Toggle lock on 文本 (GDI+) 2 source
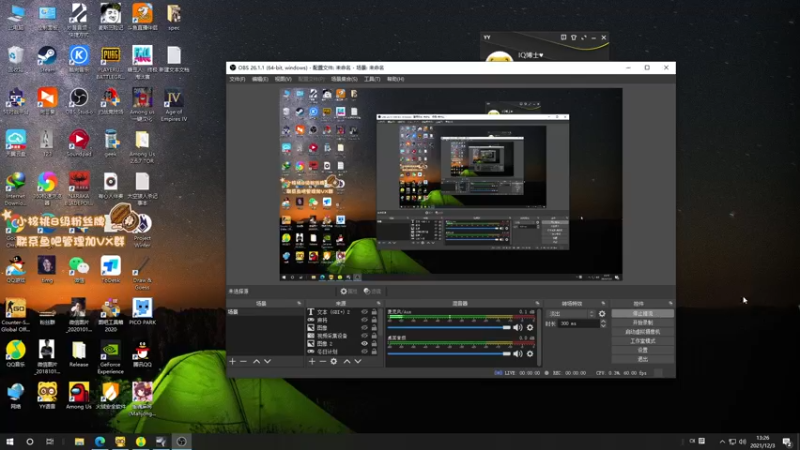Screen dimensions: 800x450 tap(374, 312)
